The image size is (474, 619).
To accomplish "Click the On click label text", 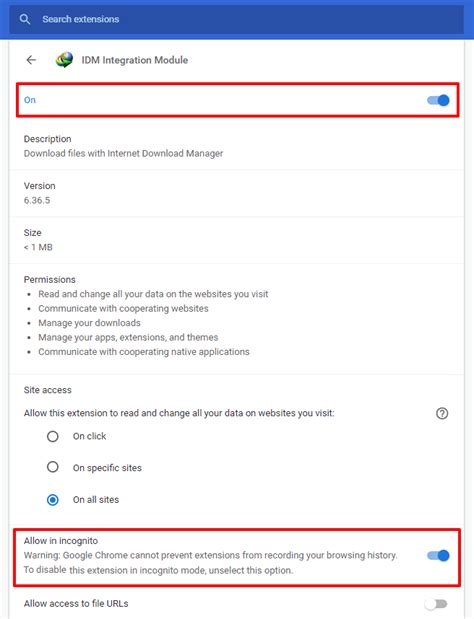I will pos(89,436).
